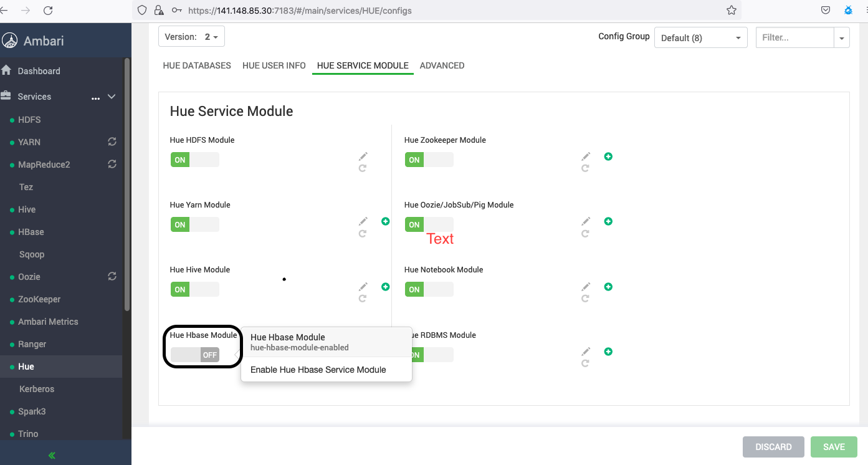Disable the Hue Notebook Module
The width and height of the screenshot is (868, 465).
[429, 289]
